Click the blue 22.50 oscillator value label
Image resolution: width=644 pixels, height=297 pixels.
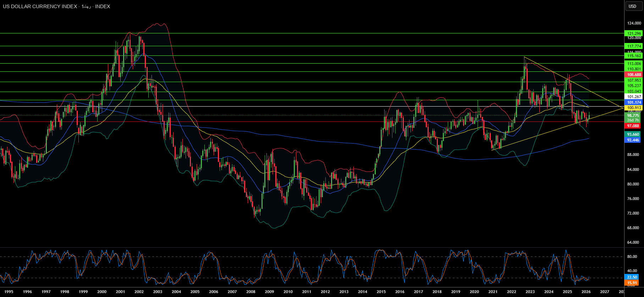[x=632, y=277]
